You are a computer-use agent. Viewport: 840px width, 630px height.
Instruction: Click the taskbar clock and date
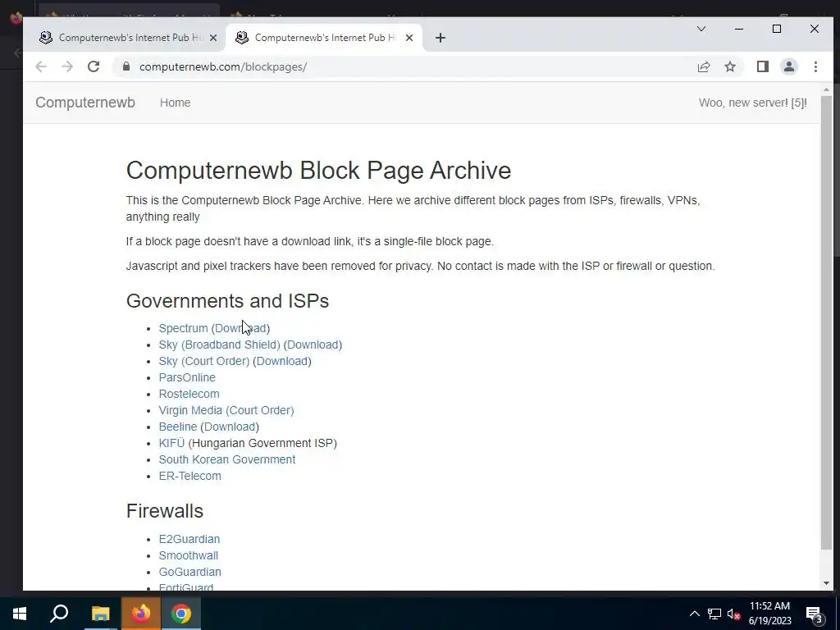pyautogui.click(x=769, y=614)
